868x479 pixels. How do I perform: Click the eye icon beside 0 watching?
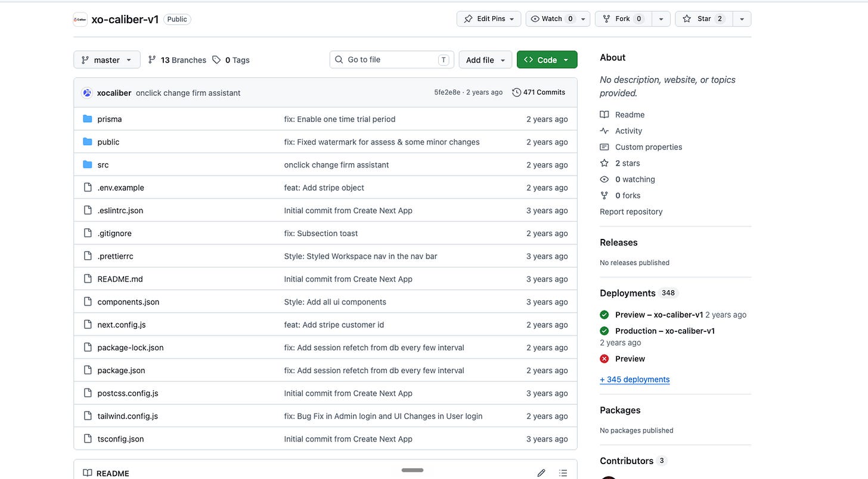click(604, 179)
